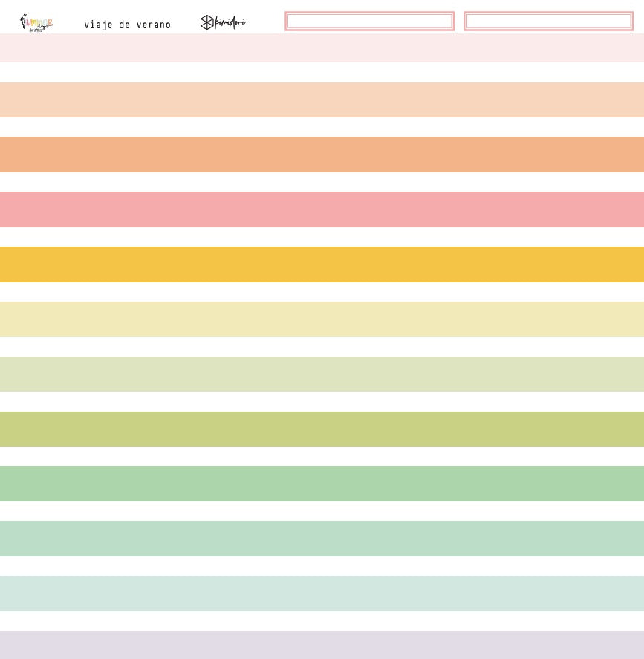Image resolution: width=644 pixels, height=659 pixels.
Task: Pick the pale pink stripe
Action: [322, 48]
